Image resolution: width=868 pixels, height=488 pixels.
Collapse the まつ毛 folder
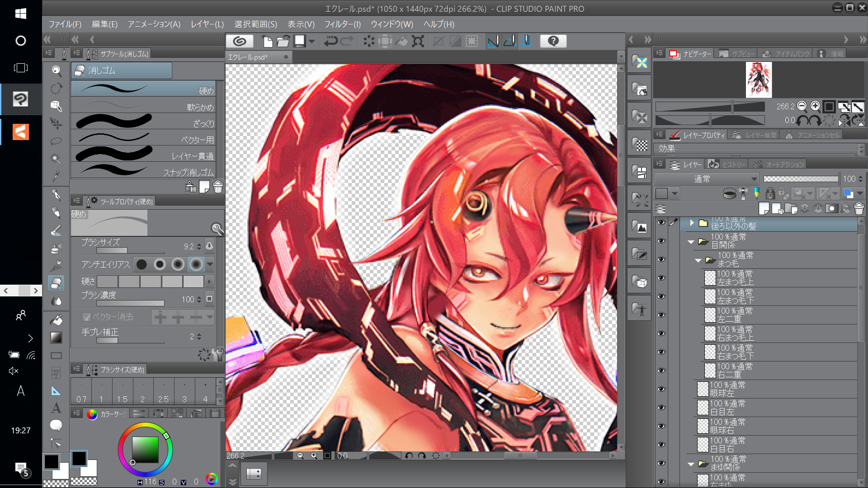coord(698,260)
